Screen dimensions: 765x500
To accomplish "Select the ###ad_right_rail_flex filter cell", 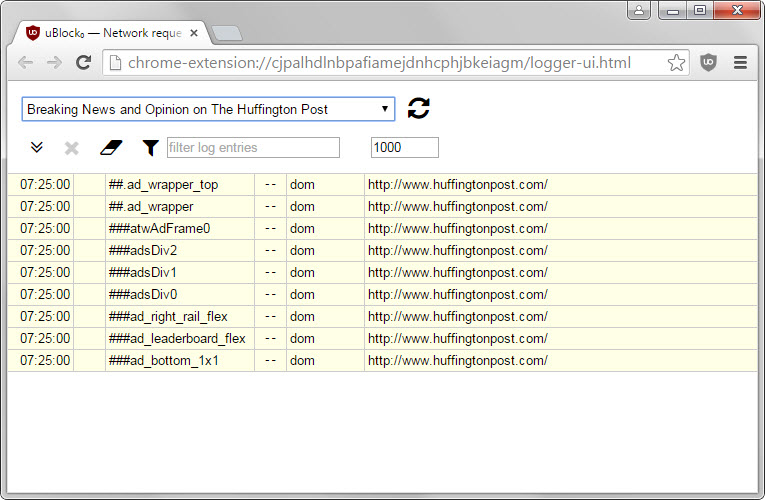I will 180,316.
